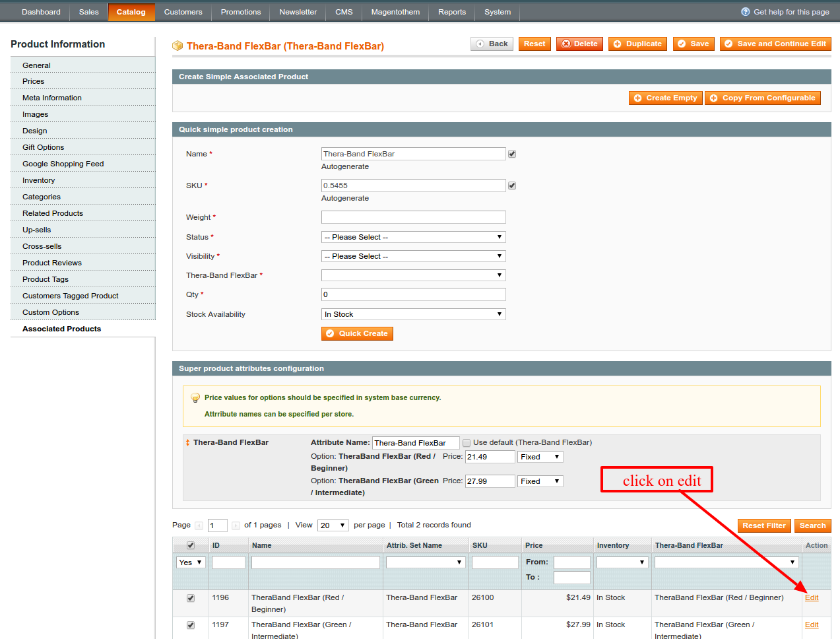This screenshot has width=840, height=639.
Task: Open the Inventory filter dropdown
Action: (x=622, y=562)
